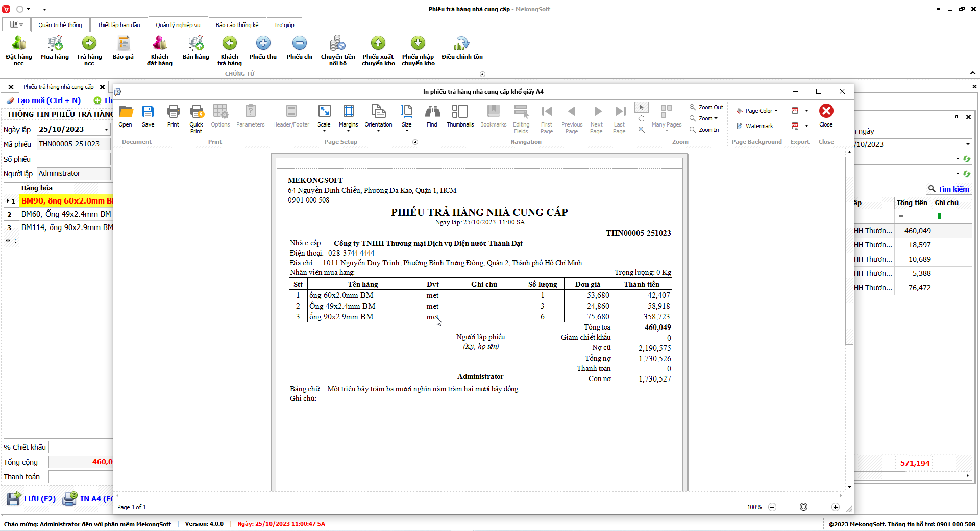Expand the second Export format dropdown arrow
The image size is (980, 531).
(806, 126)
